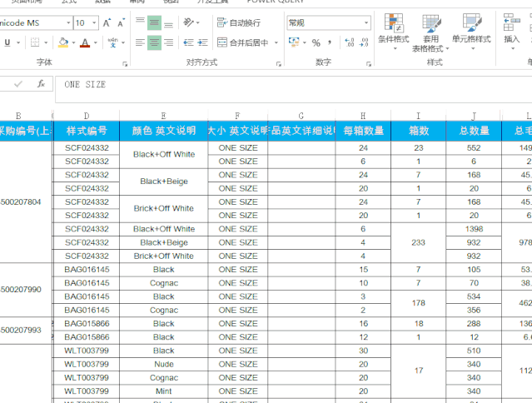Image resolution: width=532 pixels, height=403 pixels.
Task: Apply Percent Style icon
Action: click(316, 42)
